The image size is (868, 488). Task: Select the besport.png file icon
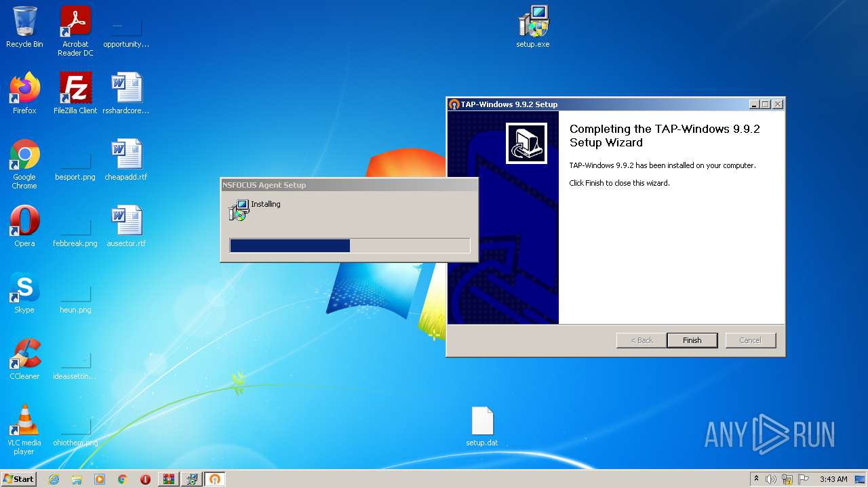(x=75, y=160)
